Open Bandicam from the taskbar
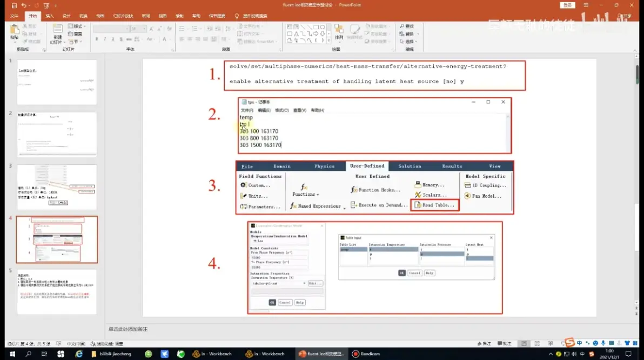The image size is (644, 360). pos(366,354)
